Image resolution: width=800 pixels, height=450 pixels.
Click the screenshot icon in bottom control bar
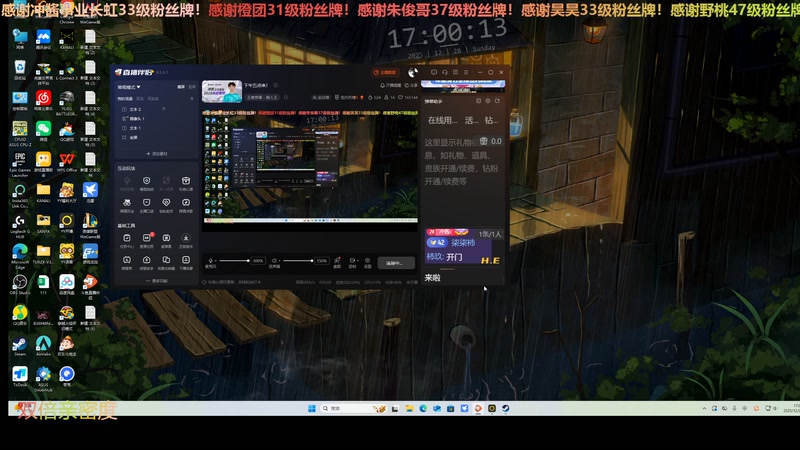(337, 262)
